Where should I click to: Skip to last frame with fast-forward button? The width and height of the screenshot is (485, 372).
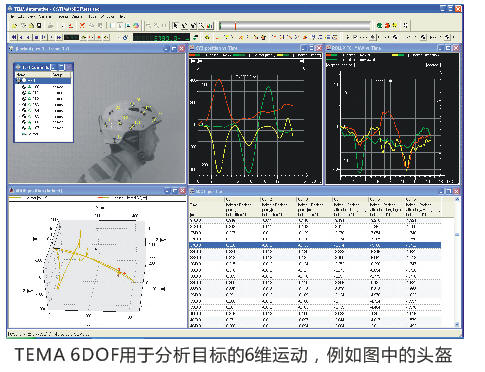[x=59, y=37]
